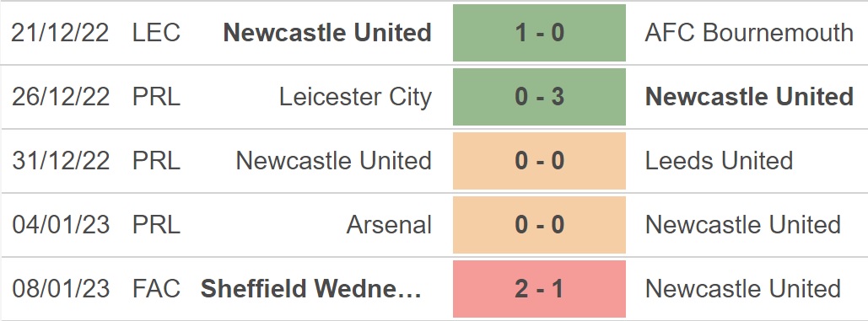Viewport: 868px width, 321px height.
Task: Select the Arsenal 0 - 0 score
Action: [539, 225]
